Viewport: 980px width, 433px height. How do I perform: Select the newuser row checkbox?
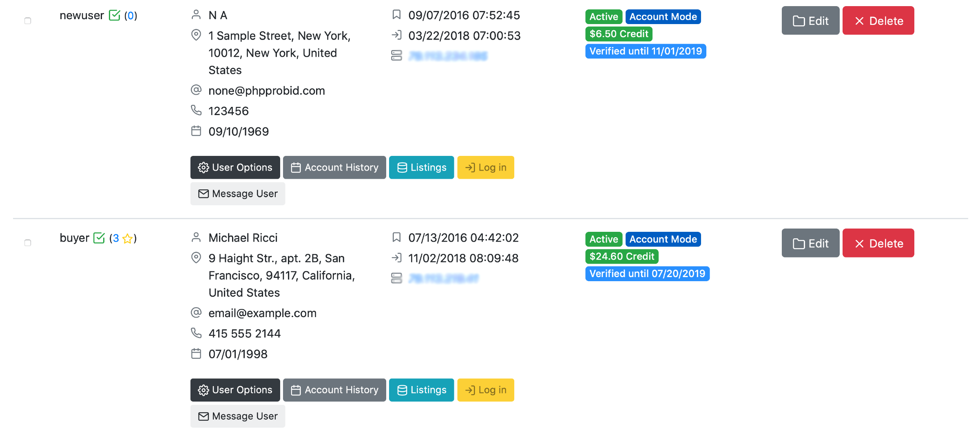[28, 21]
